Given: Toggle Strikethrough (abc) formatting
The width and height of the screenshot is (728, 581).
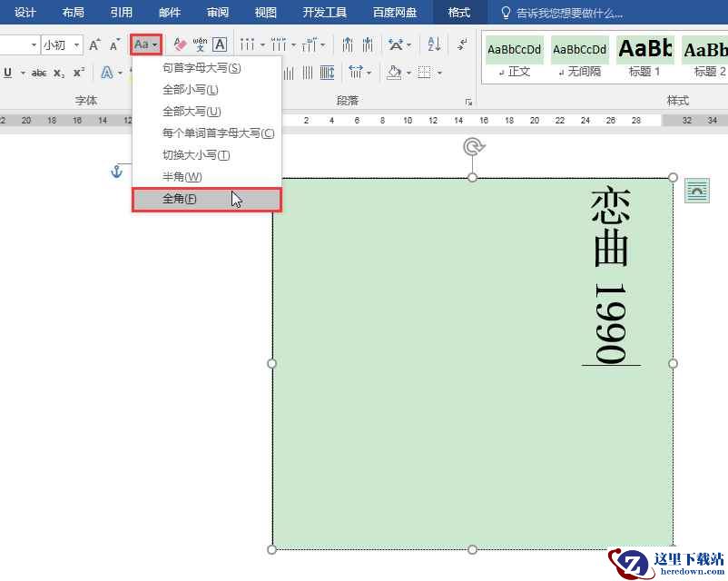Looking at the screenshot, I should [39, 73].
